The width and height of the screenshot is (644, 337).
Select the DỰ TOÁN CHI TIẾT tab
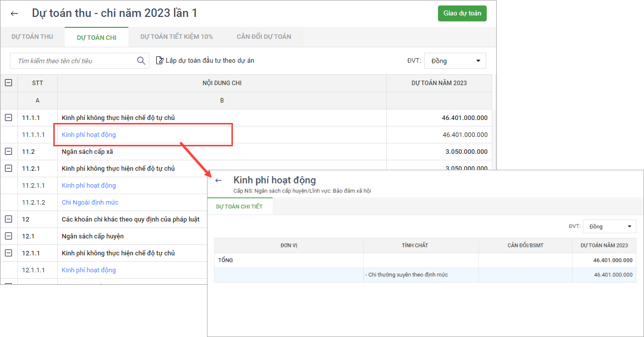point(239,207)
